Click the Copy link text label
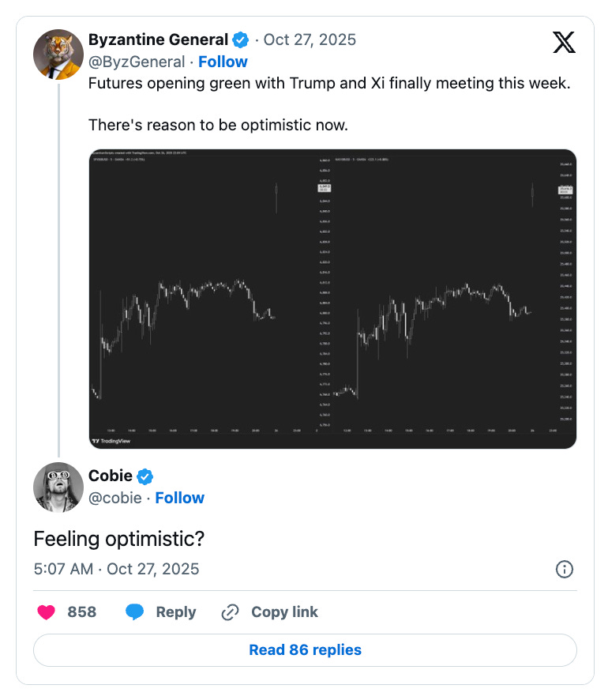 pyautogui.click(x=284, y=612)
